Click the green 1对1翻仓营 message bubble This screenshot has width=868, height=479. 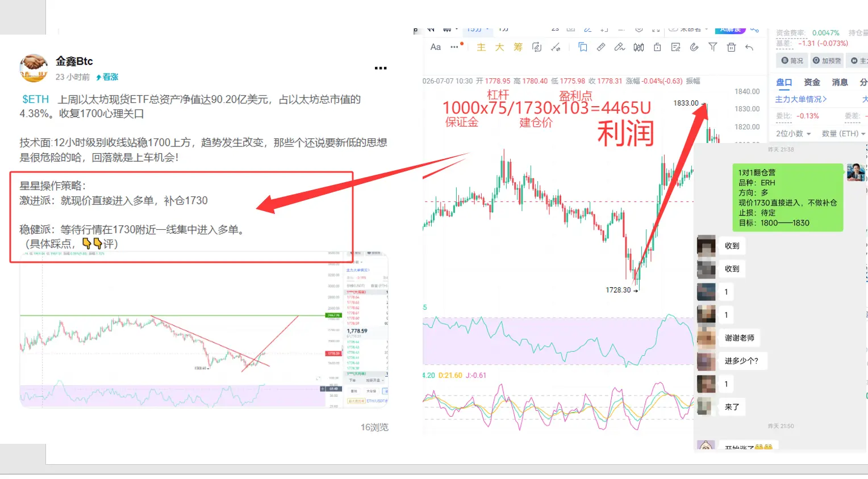787,198
